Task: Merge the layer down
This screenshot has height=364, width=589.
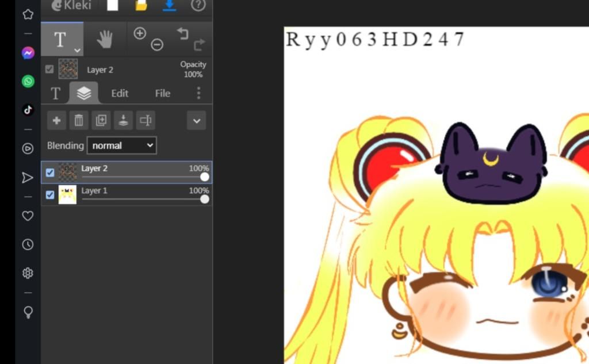Action: [123, 120]
